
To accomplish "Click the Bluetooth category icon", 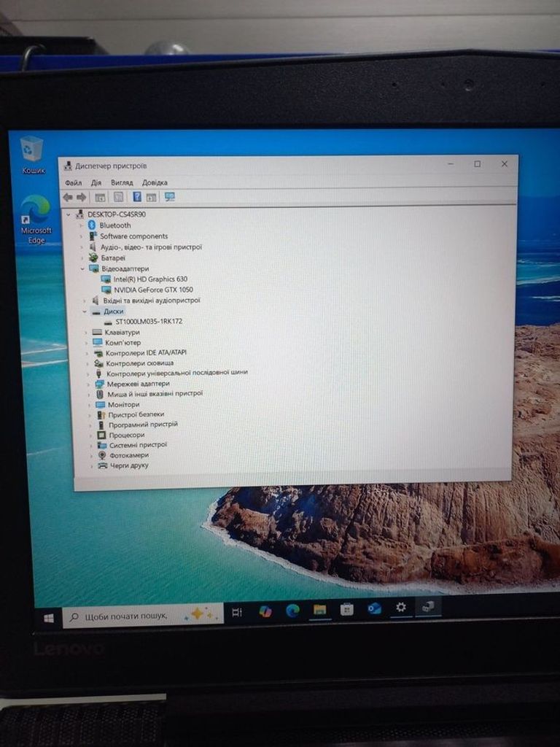I will [92, 225].
